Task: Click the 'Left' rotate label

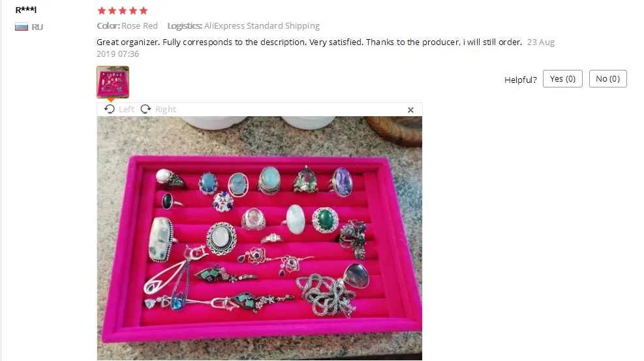Action: click(127, 109)
